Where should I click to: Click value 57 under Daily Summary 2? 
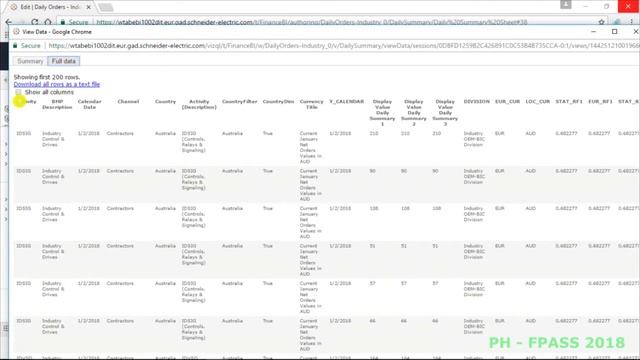click(x=404, y=284)
